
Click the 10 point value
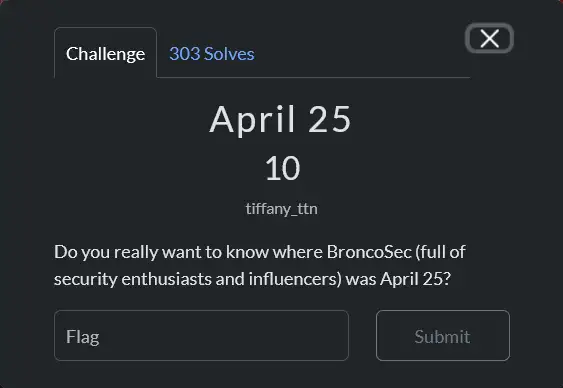282,168
